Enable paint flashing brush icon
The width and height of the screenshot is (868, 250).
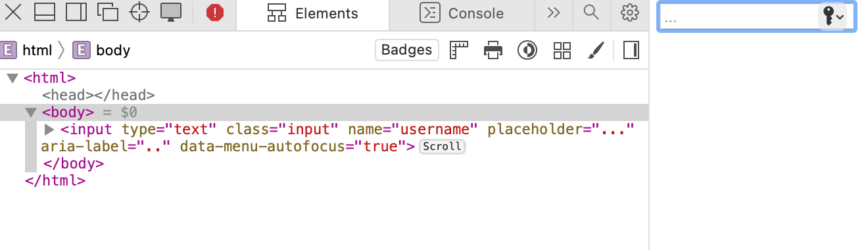(596, 50)
